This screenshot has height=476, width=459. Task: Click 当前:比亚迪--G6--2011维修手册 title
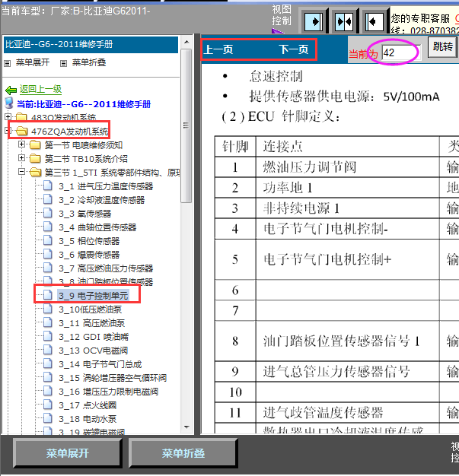[84, 104]
